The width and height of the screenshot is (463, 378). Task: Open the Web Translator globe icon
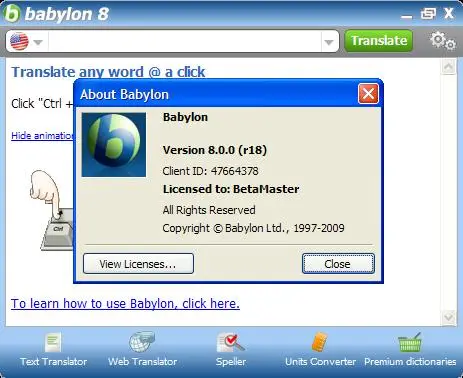tap(142, 342)
